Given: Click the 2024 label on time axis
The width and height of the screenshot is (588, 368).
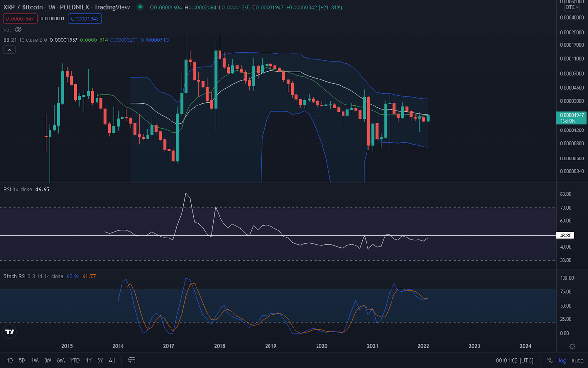Looking at the screenshot, I should 525,346.
